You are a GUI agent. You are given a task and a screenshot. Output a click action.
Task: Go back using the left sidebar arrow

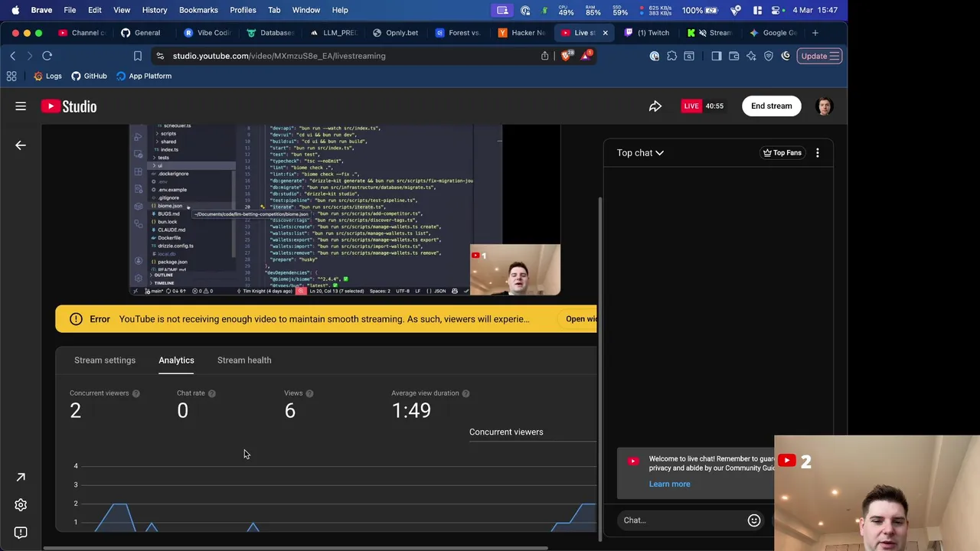click(21, 145)
